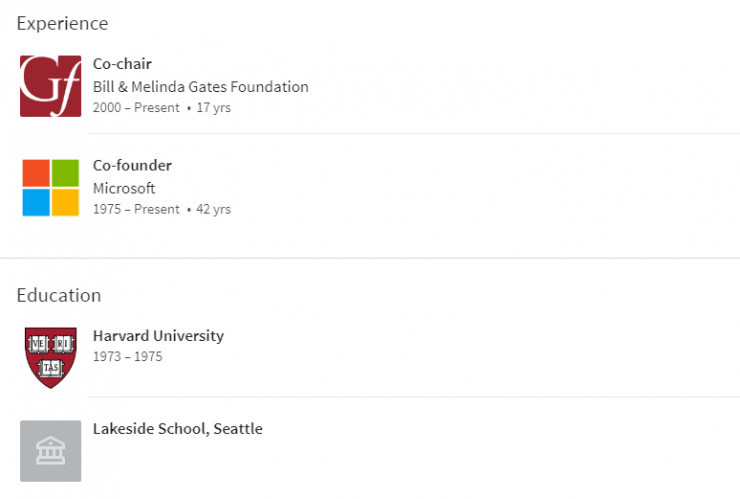The image size is (740, 499).
Task: Click the Gates Foundation logo
Action: (50, 86)
